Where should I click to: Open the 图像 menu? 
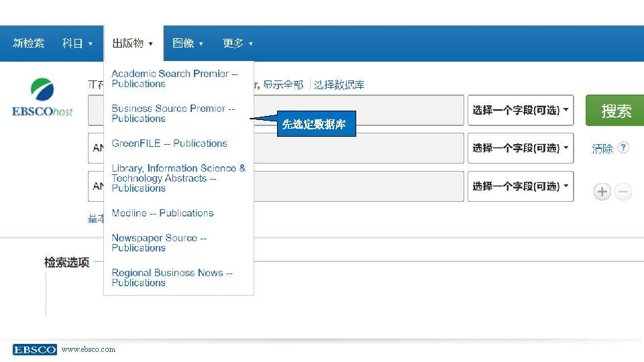coord(188,43)
